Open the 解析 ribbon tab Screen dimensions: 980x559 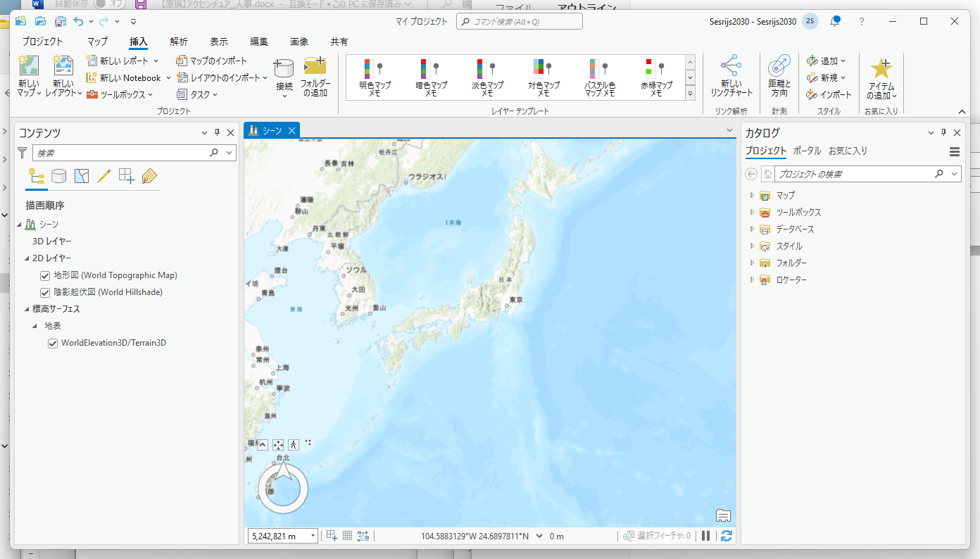[179, 42]
